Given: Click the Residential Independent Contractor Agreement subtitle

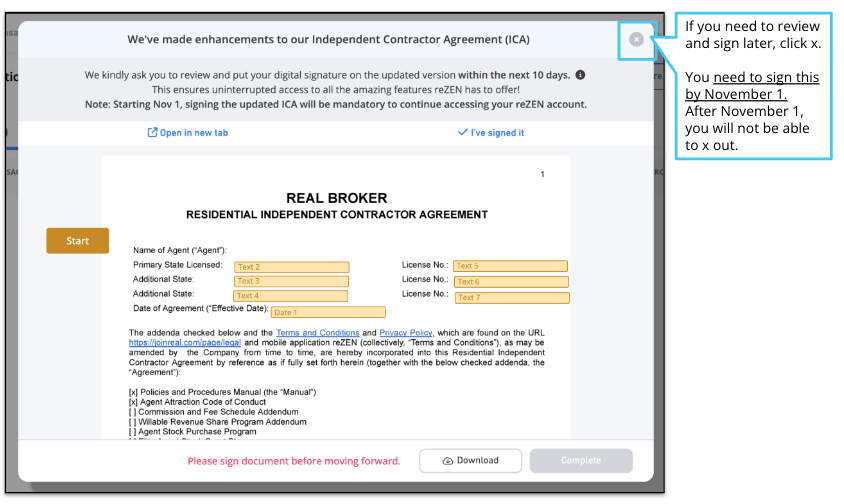Looking at the screenshot, I should [336, 215].
